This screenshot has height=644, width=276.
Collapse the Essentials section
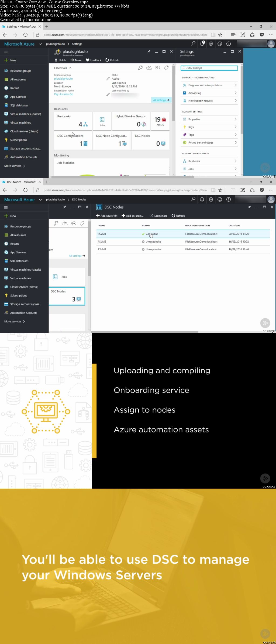70,68
